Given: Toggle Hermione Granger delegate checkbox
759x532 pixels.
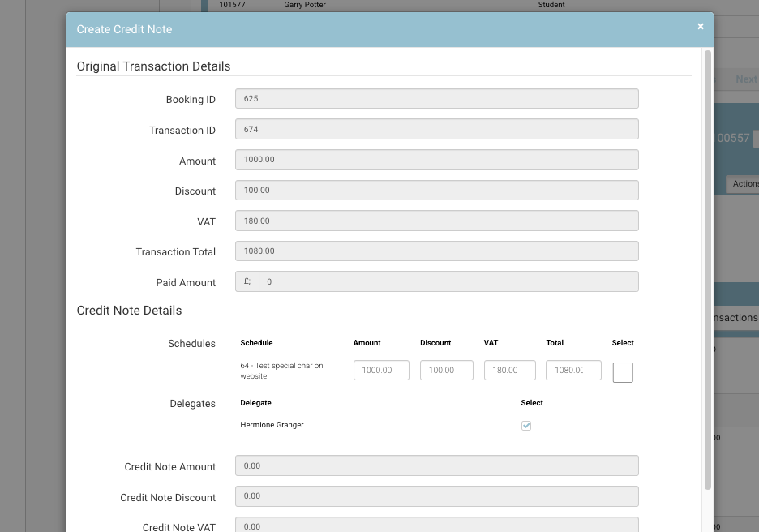Looking at the screenshot, I should (526, 426).
